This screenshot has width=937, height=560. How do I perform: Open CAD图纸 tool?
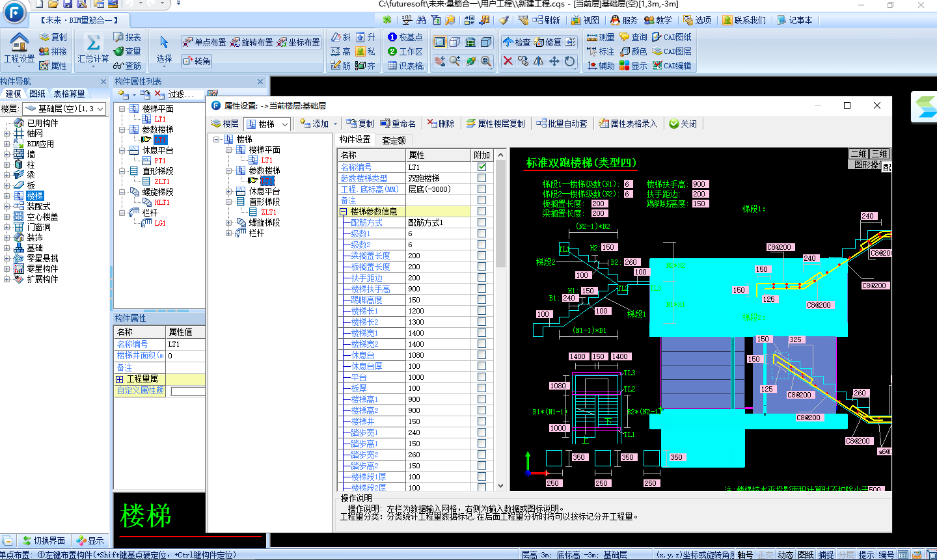672,37
